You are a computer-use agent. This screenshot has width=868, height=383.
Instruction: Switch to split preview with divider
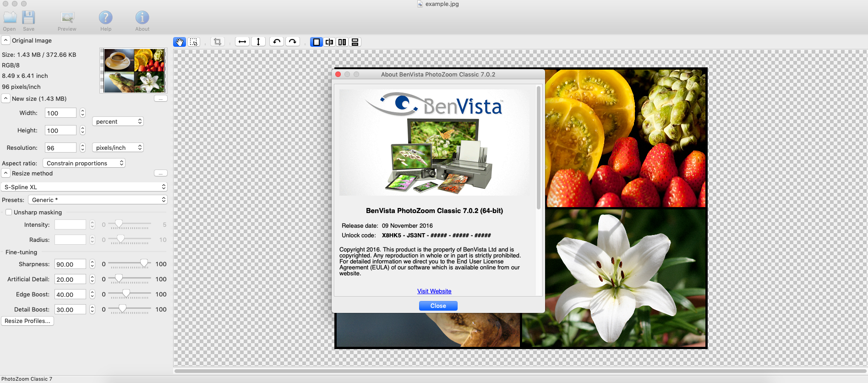[329, 42]
